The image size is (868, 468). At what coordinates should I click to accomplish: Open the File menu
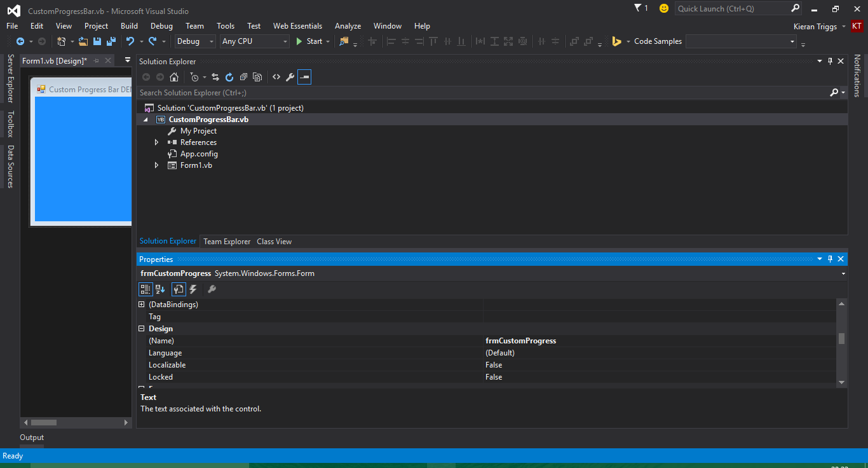coord(12,26)
